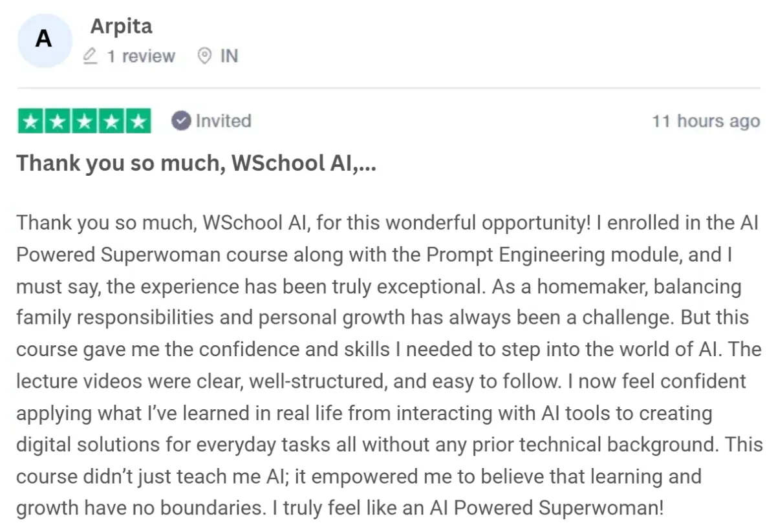This screenshot has height=532, width=776.
Task: Click the 'Invited' label text
Action: tap(223, 121)
